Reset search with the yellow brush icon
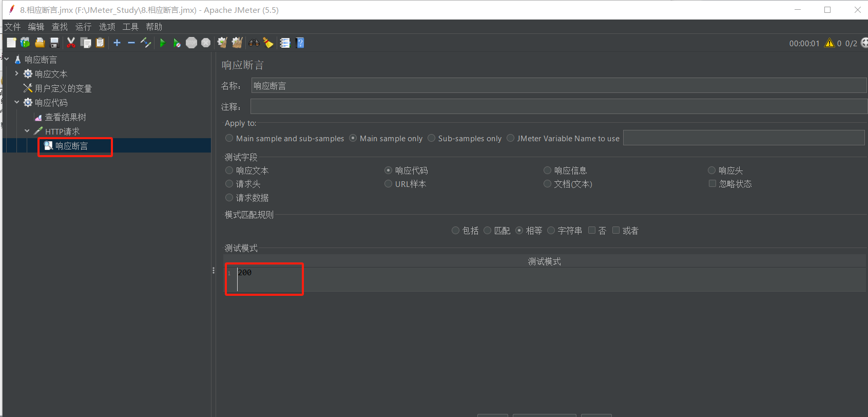 268,43
